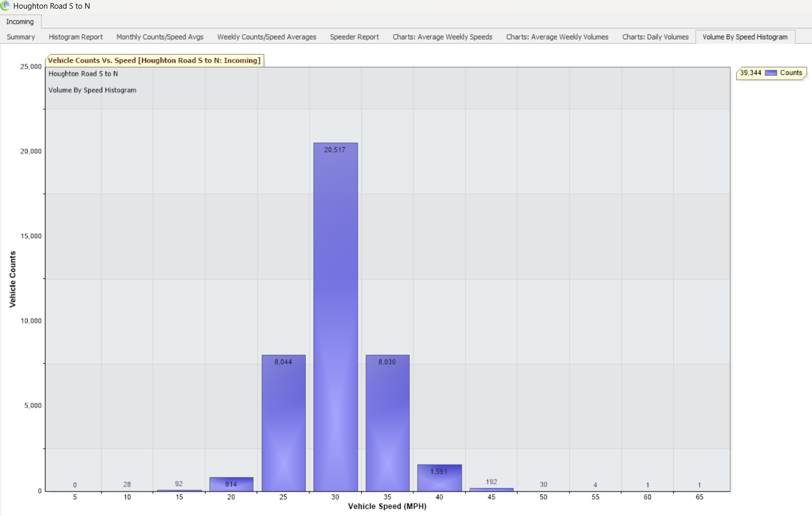
Task: Switch to the Histogram Report tab
Action: click(76, 37)
